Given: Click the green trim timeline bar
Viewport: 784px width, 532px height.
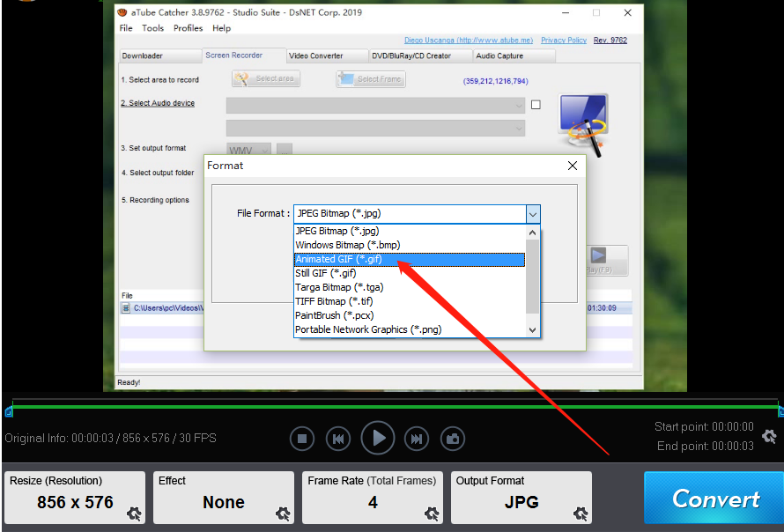Looking at the screenshot, I should 394,406.
